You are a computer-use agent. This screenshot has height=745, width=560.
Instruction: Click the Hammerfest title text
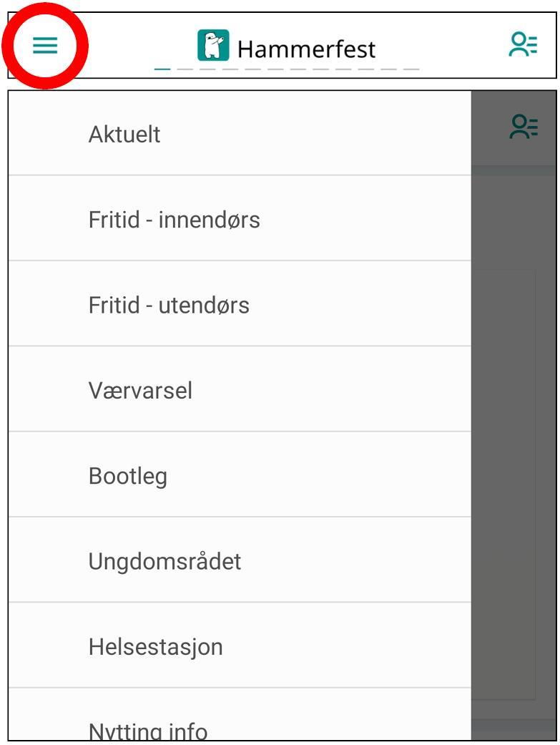point(306,49)
